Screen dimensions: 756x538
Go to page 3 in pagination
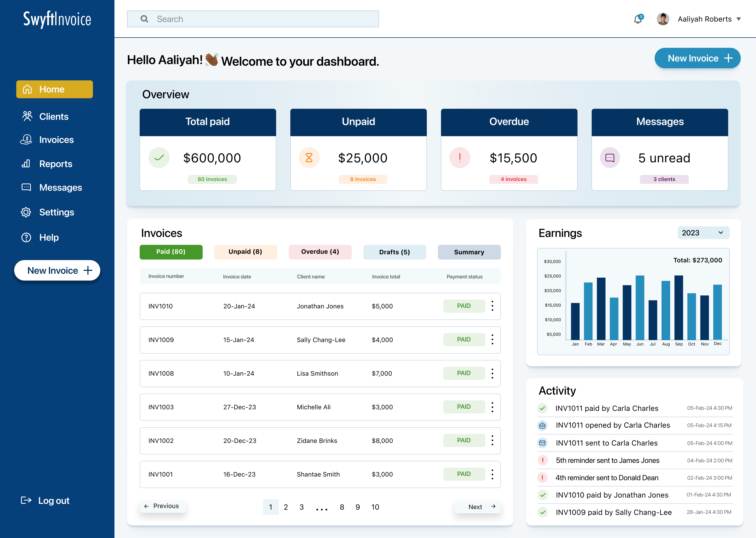pyautogui.click(x=302, y=507)
